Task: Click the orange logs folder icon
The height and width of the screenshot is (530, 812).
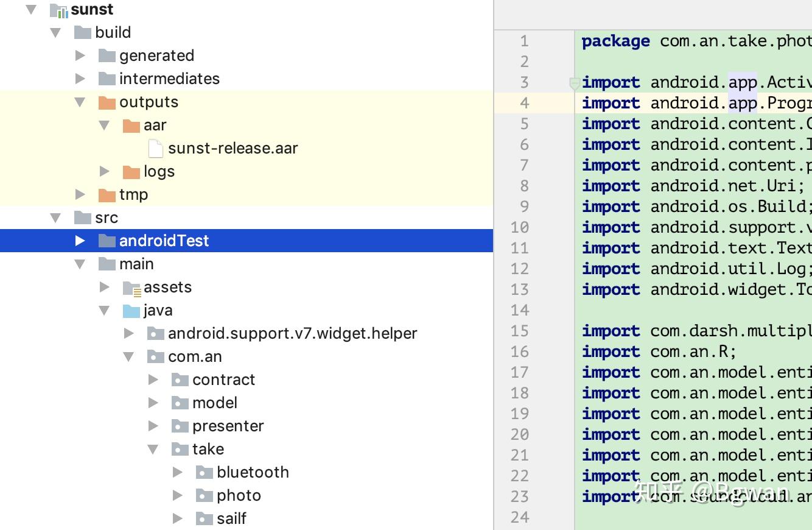Action: (131, 172)
